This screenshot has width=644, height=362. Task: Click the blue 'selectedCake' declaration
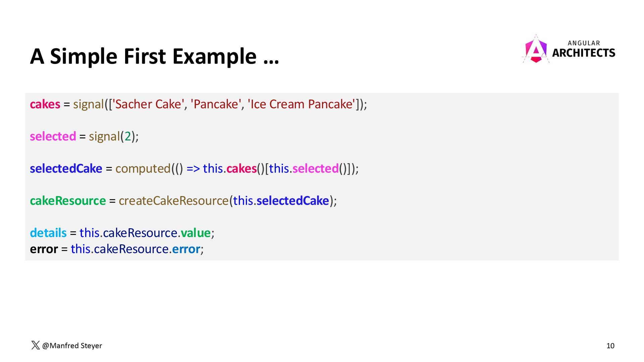[66, 169]
